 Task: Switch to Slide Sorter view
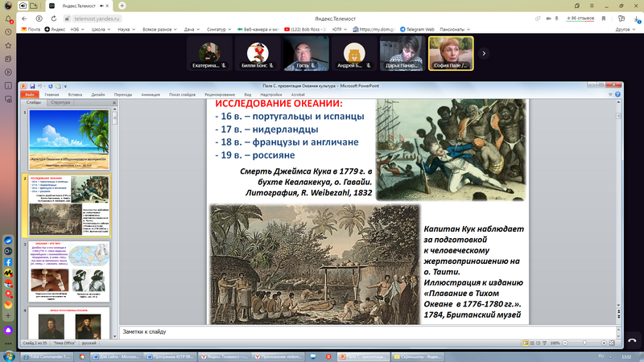point(532,343)
